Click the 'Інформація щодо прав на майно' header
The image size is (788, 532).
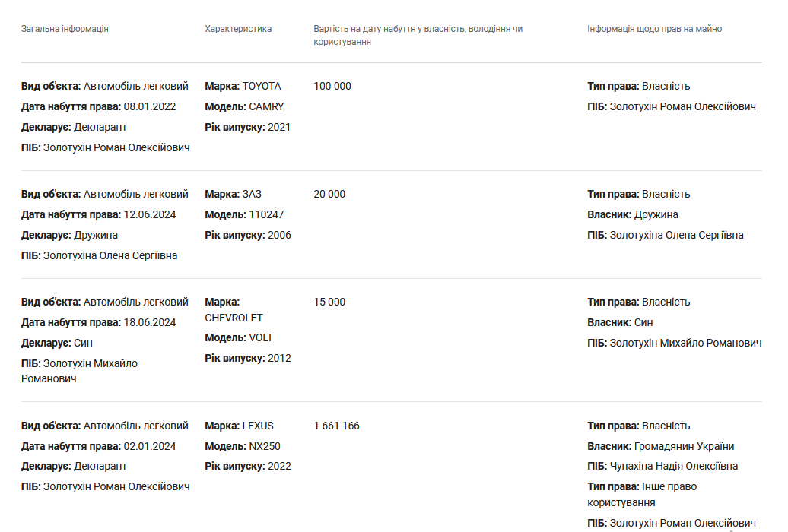tap(654, 29)
